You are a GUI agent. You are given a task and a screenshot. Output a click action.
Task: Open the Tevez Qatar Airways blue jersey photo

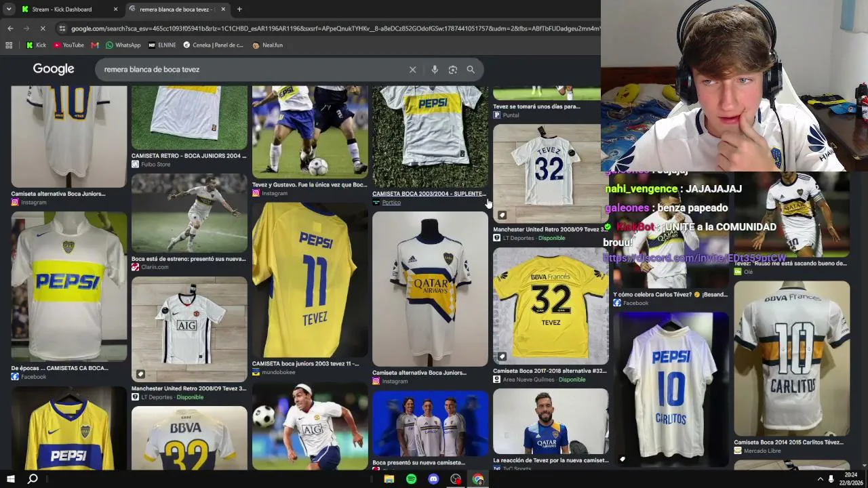point(551,422)
